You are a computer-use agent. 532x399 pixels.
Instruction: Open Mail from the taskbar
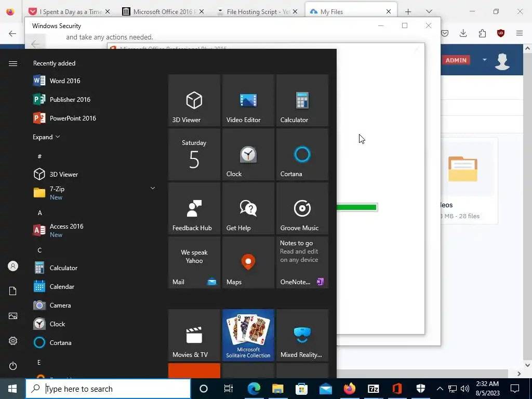pos(325,389)
